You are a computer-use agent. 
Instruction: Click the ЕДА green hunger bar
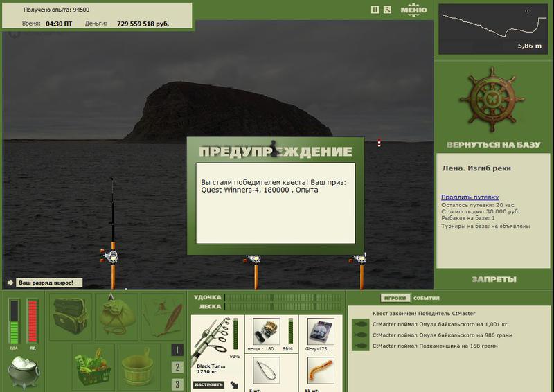[14, 321]
